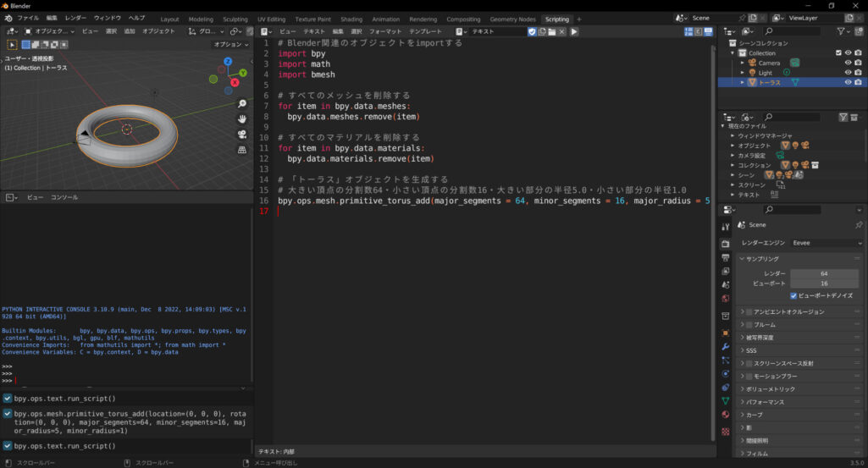Screen dimensions: 868x468
Task: Open the Render properties tab icon
Action: click(x=726, y=244)
